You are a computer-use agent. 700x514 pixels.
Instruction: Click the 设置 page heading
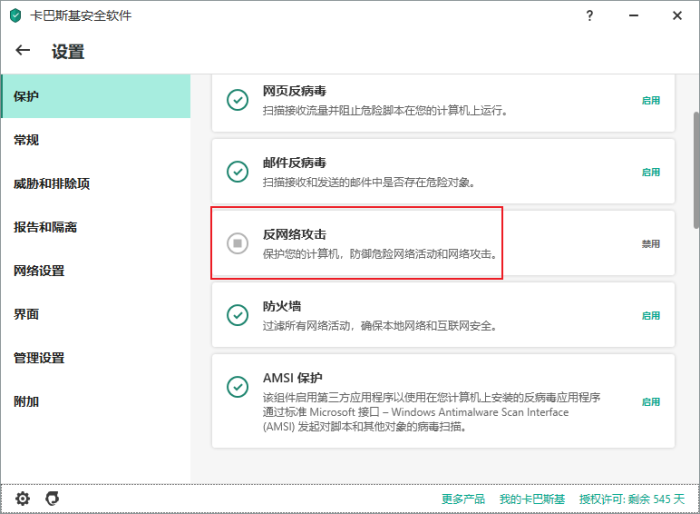tap(68, 51)
